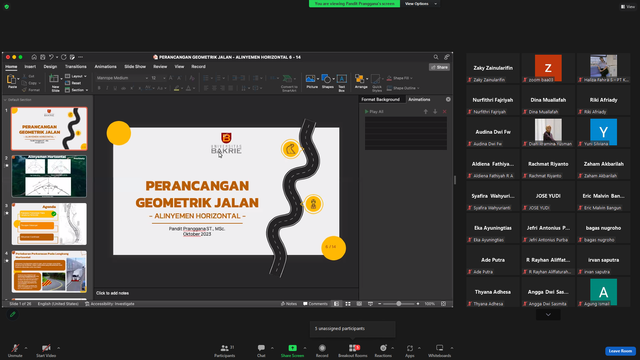Switch to the Insert ribbon tab
The image size is (640, 360).
tap(30, 67)
